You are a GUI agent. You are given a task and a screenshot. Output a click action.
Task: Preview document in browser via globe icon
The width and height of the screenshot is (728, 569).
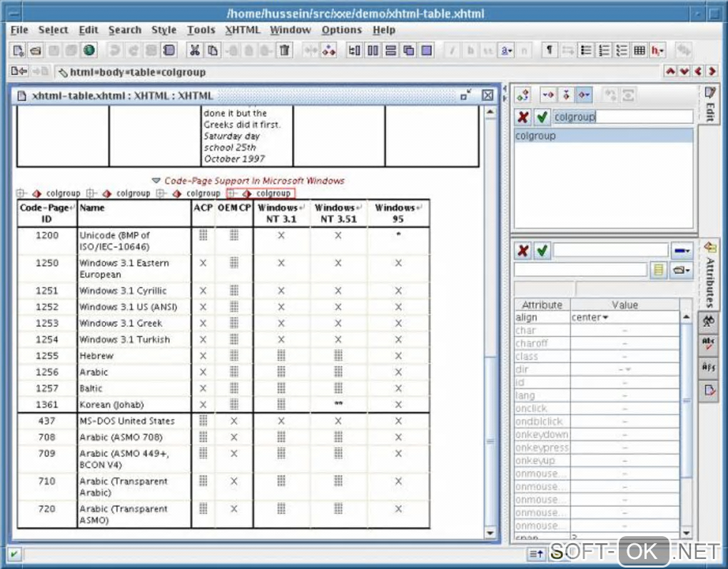(89, 50)
